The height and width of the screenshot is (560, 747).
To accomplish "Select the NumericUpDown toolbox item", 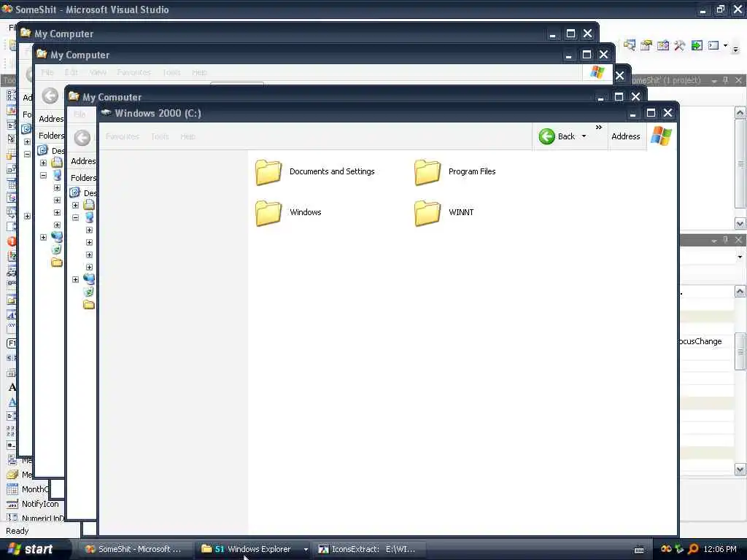I will [x=35, y=518].
